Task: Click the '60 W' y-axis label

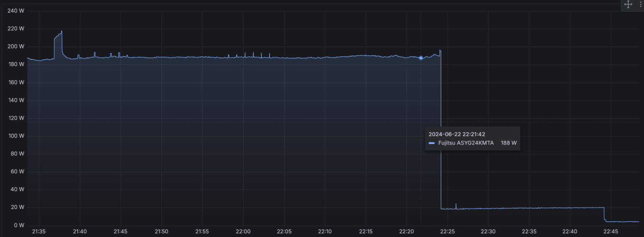Action: (17, 171)
